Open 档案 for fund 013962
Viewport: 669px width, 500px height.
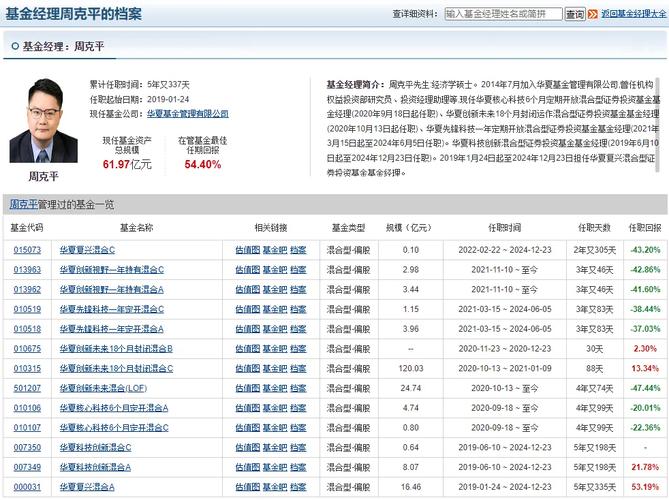tap(298, 290)
